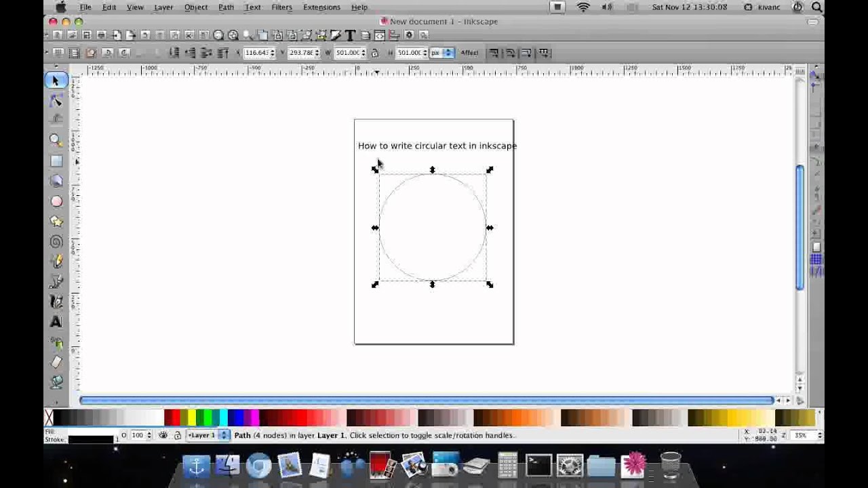The width and height of the screenshot is (868, 488).
Task: Select the Eraser tool
Action: pos(56,362)
